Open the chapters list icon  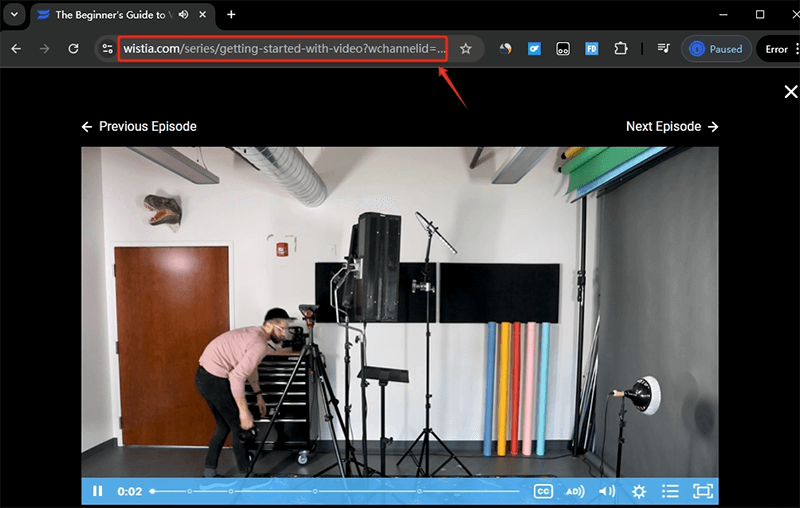[x=670, y=491]
